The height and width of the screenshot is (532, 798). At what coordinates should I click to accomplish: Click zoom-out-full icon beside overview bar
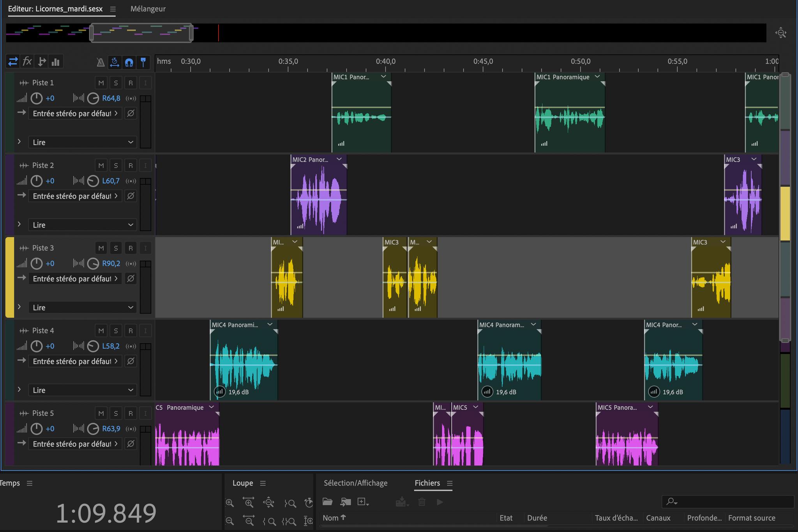781,33
